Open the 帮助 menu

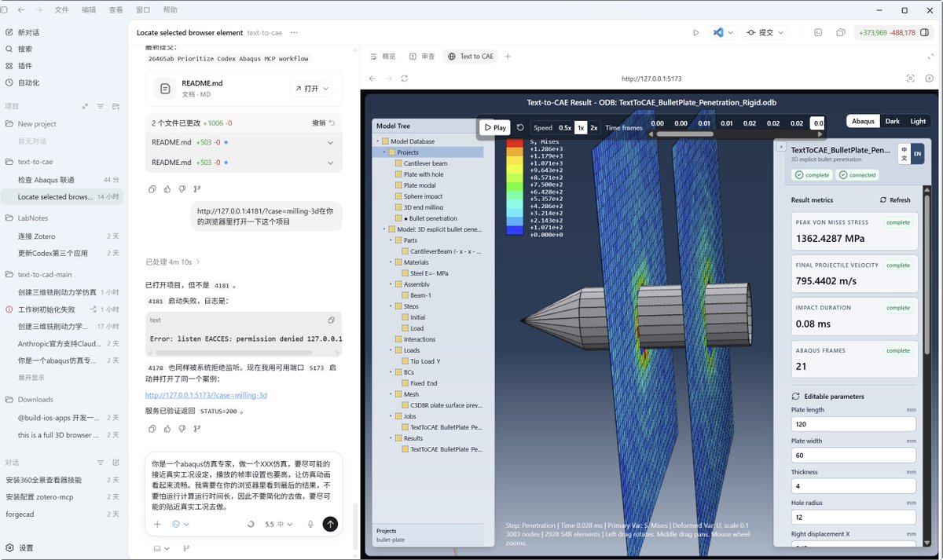(170, 10)
